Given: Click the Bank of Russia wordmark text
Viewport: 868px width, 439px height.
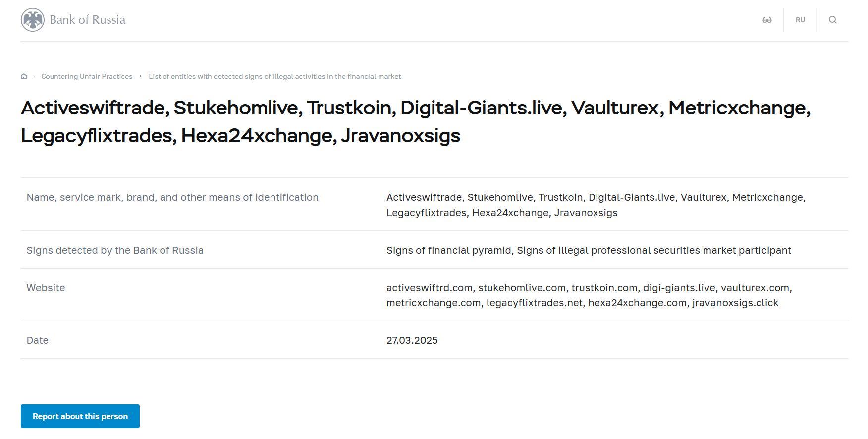Looking at the screenshot, I should (87, 20).
